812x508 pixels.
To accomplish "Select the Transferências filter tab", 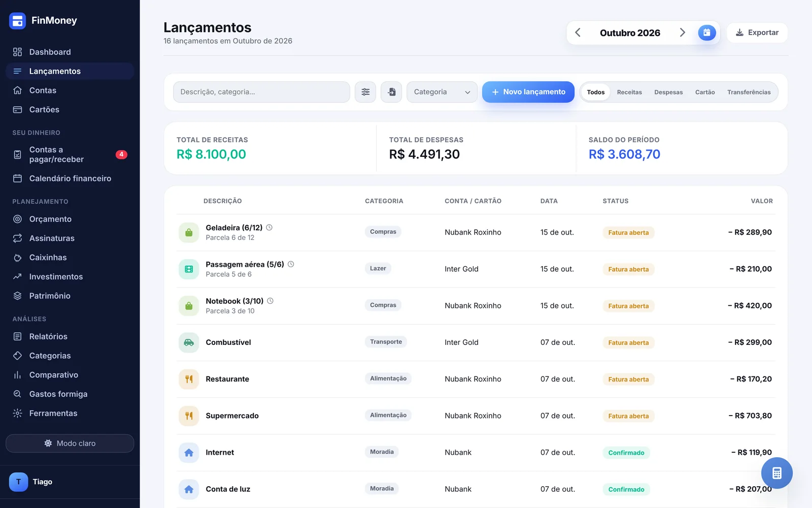I will (749, 92).
